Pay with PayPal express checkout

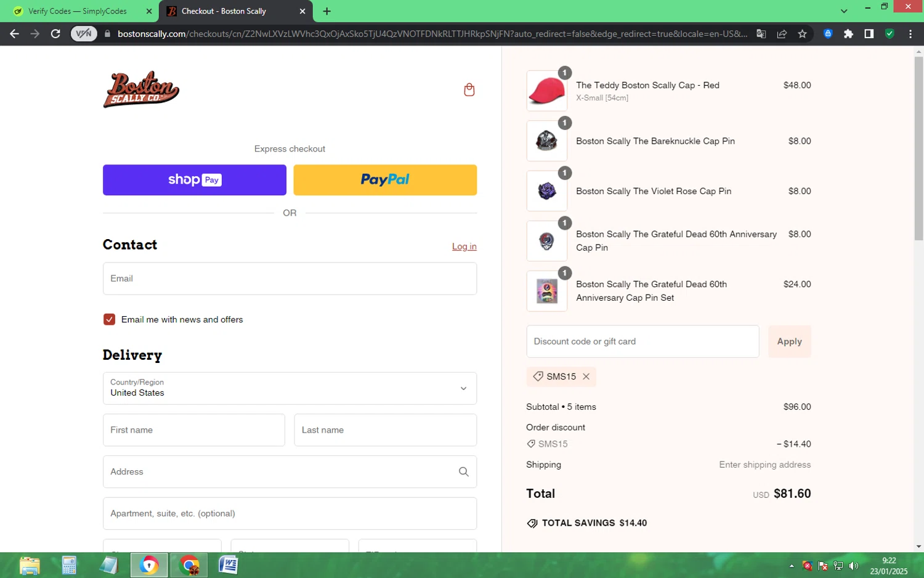coord(385,180)
